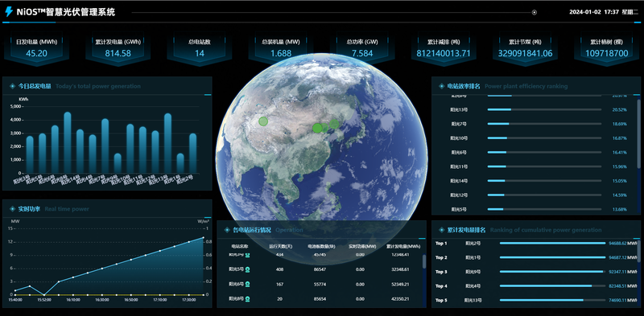This screenshot has height=316, width=644.
Task: Click the location icon beside 阳光5号
Action: tap(248, 269)
